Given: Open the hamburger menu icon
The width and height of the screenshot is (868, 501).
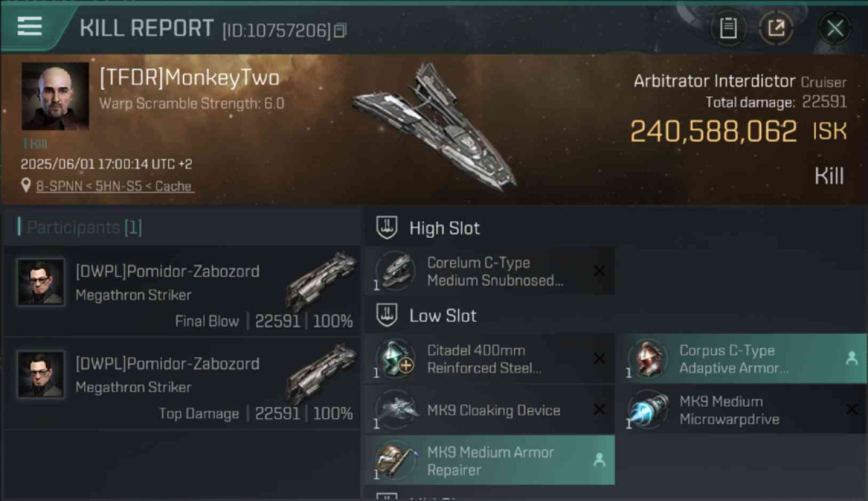Looking at the screenshot, I should point(29,27).
